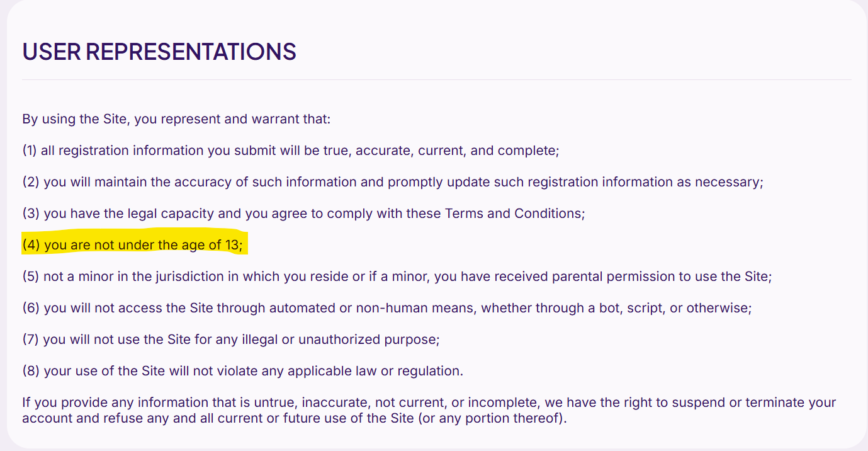Select clause (6) about automated access
Screen dimensions: 868x451
[x=387, y=308]
